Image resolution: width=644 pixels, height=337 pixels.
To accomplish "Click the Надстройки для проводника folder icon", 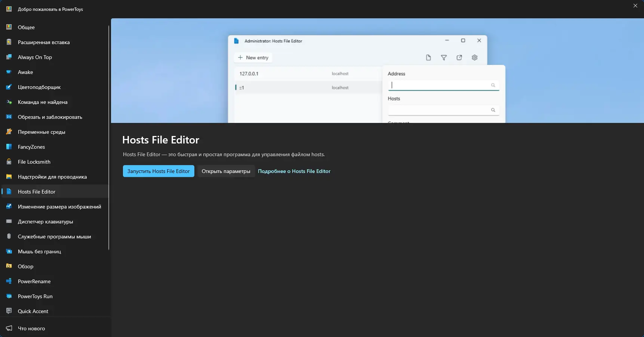I will click(x=9, y=177).
